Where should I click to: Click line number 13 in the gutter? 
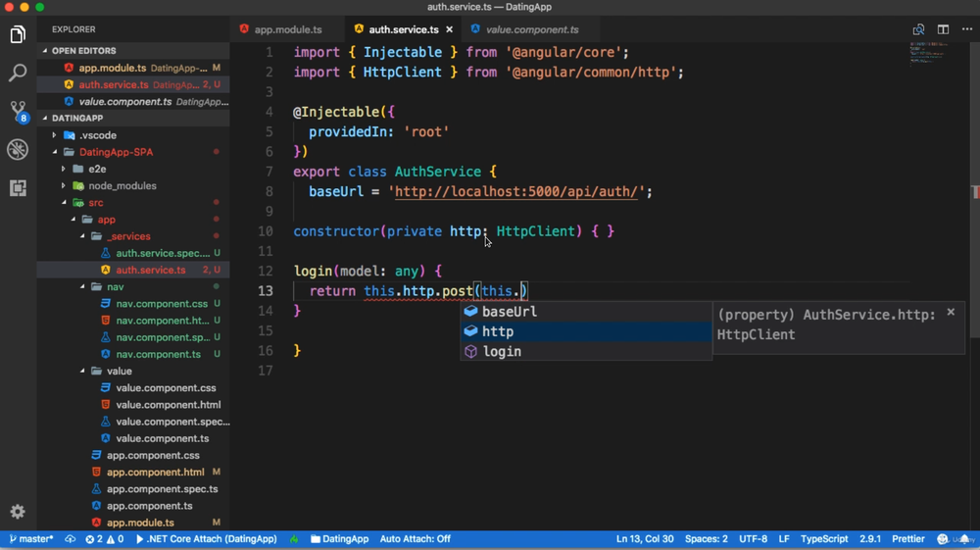tap(266, 291)
